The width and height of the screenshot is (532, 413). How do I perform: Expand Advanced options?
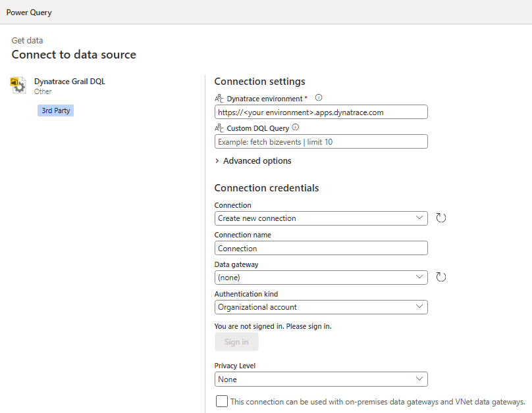click(x=253, y=161)
